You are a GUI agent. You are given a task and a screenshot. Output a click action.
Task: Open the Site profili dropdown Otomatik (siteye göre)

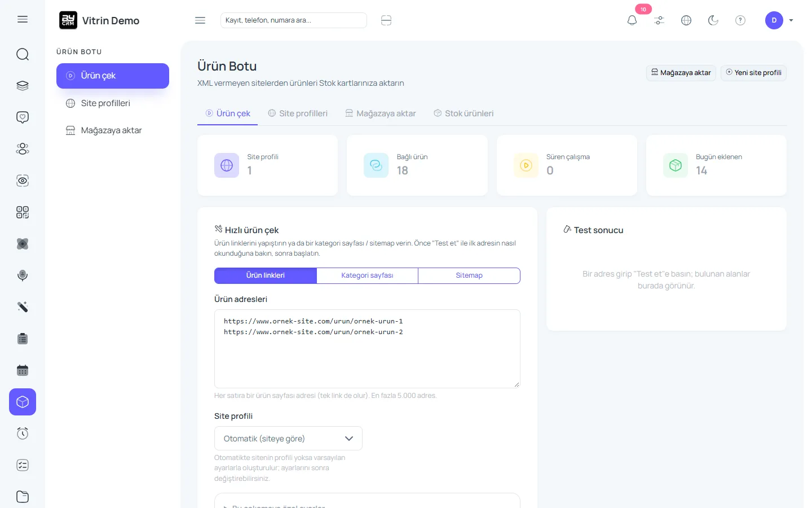(288, 439)
